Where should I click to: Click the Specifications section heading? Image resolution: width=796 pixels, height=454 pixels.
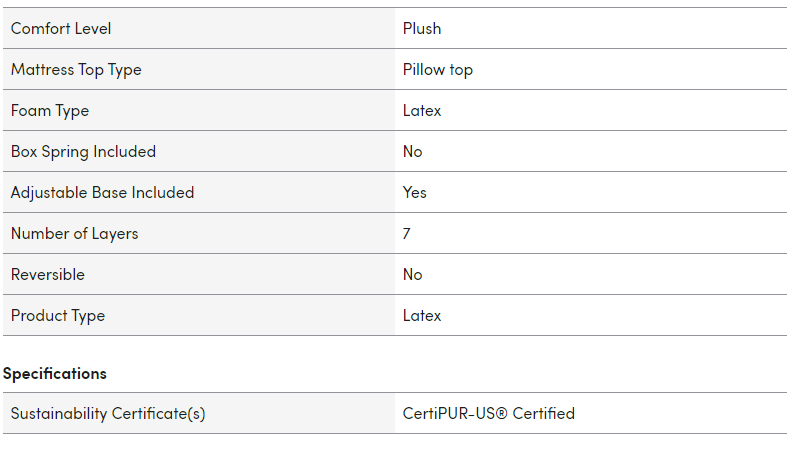(x=54, y=373)
